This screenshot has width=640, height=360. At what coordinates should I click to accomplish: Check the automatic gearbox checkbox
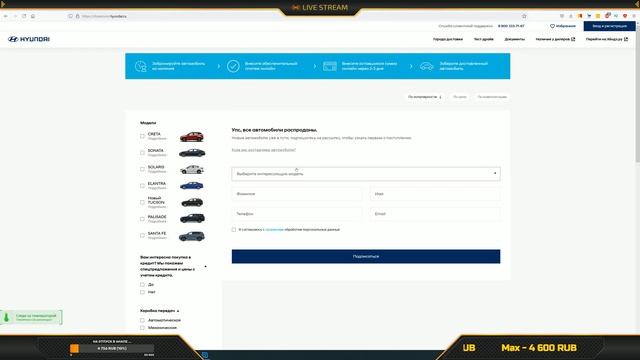(x=142, y=320)
